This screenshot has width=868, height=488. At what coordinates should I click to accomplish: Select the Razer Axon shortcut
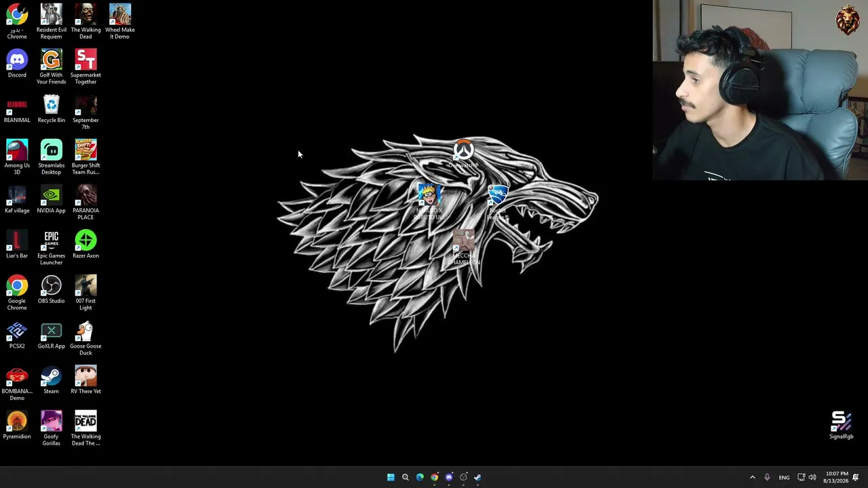pyautogui.click(x=85, y=245)
